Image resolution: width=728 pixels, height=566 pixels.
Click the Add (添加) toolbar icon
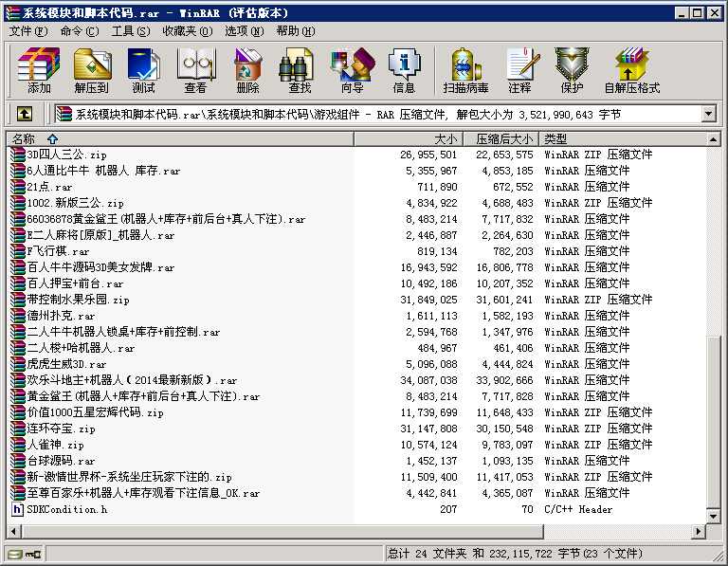point(39,70)
